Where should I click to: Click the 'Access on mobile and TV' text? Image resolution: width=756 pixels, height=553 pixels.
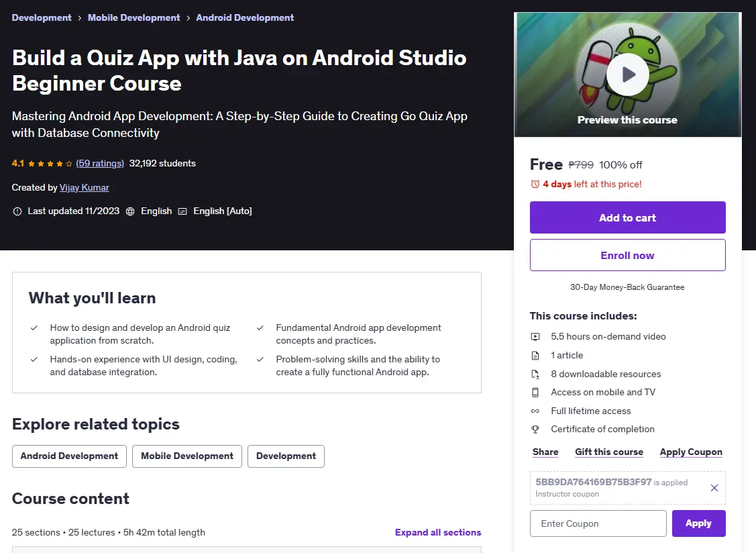pos(603,393)
